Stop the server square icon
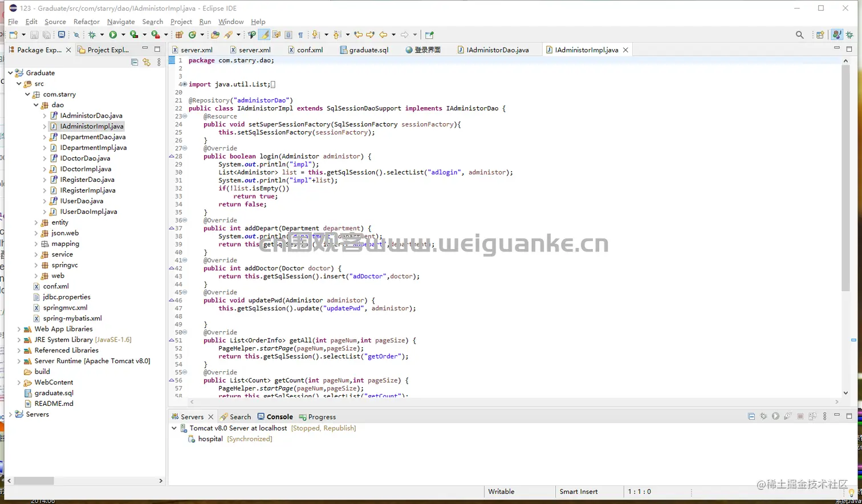 click(800, 416)
